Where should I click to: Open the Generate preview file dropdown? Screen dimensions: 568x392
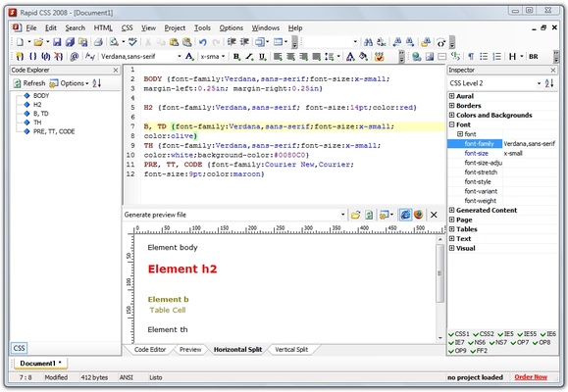tap(342, 215)
